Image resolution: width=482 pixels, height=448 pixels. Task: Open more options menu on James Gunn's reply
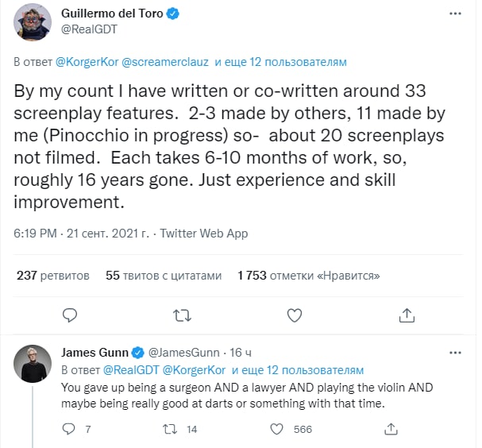coord(452,353)
